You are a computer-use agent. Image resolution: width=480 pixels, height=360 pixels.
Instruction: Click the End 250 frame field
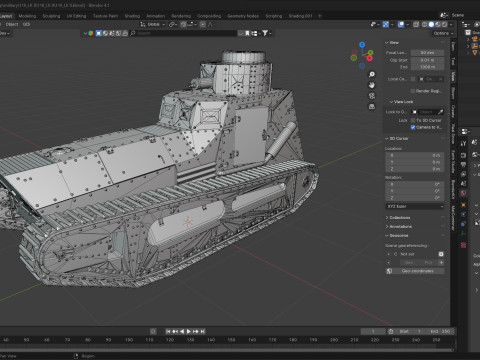[x=440, y=331]
